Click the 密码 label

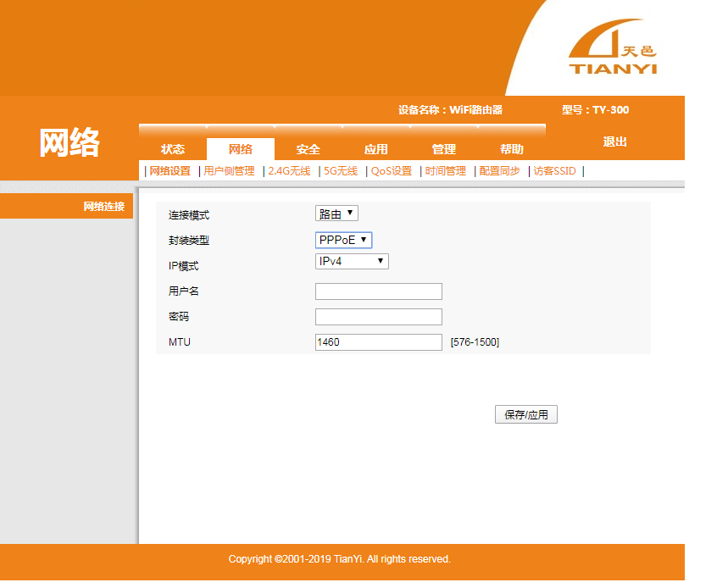(178, 317)
